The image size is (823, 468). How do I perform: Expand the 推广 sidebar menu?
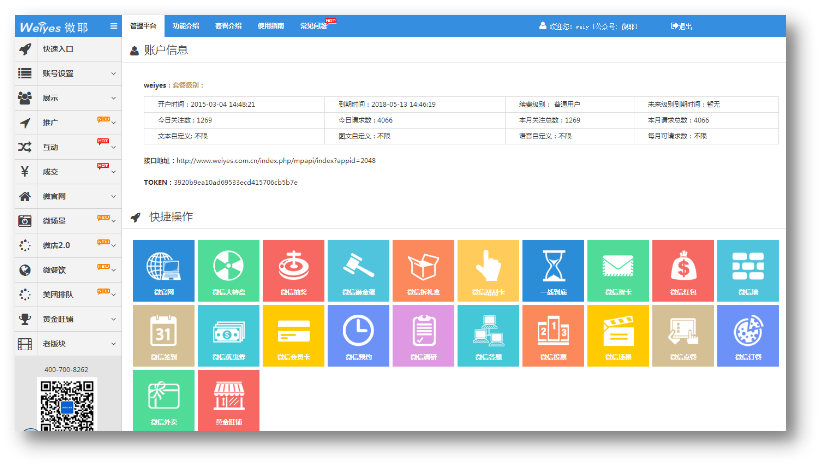[68, 123]
